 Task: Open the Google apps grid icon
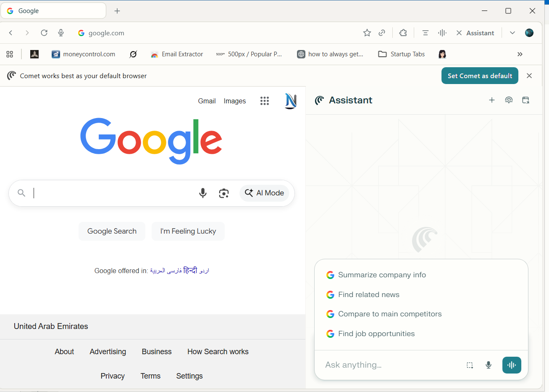click(265, 101)
